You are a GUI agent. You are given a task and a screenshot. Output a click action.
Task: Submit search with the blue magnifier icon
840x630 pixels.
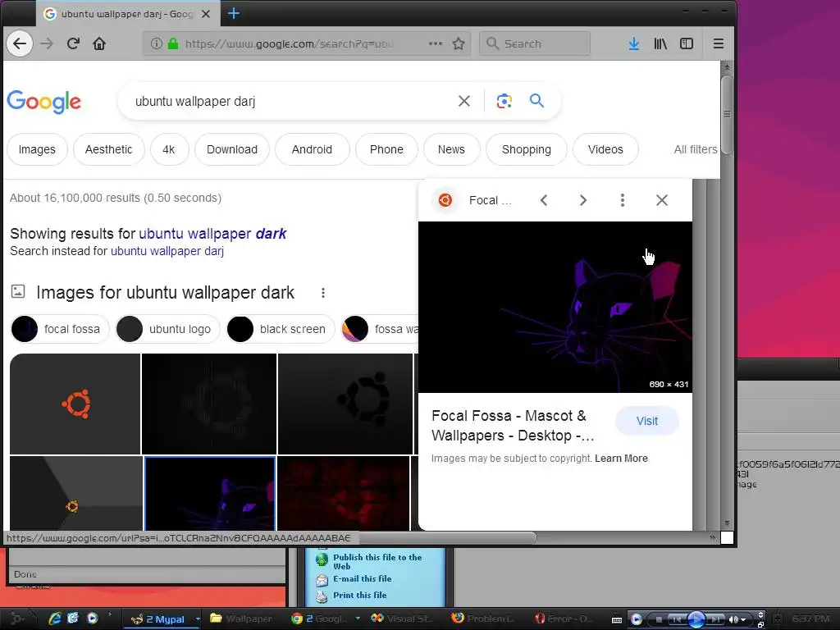(x=536, y=100)
